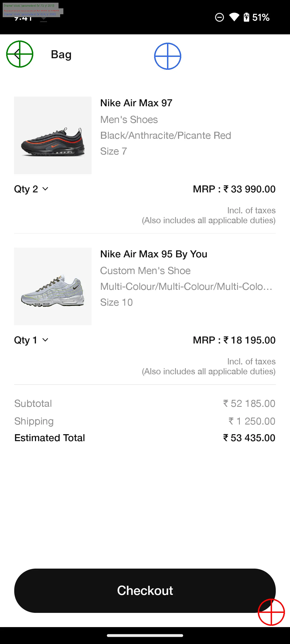Open the Qty 1 dropdown for Air Max 95
This screenshot has height=644, width=290.
pos(31,340)
